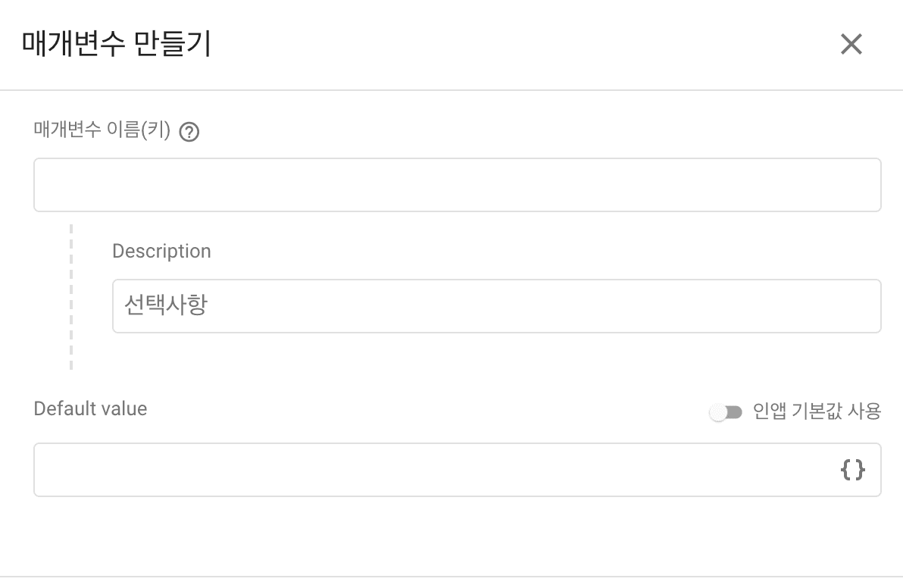Enable using the in-app default value
This screenshot has width=903, height=588.
(x=726, y=412)
